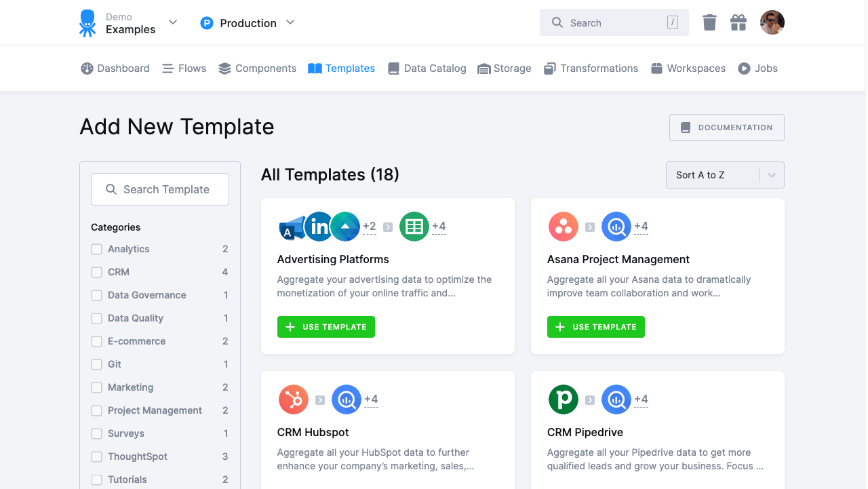Image resolution: width=868 pixels, height=489 pixels.
Task: Click the Production project icon
Action: pyautogui.click(x=207, y=22)
